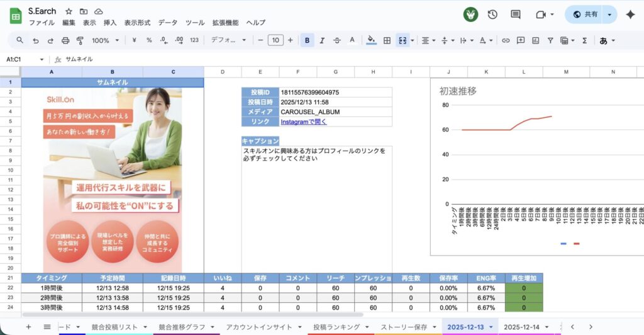Viewport: 644px width, 335px height.
Task: Toggle strikethrough formatting
Action: pos(337,40)
